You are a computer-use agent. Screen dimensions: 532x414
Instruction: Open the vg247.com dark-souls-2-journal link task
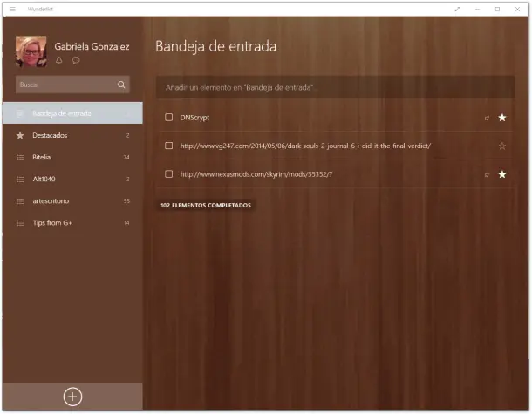tap(305, 146)
